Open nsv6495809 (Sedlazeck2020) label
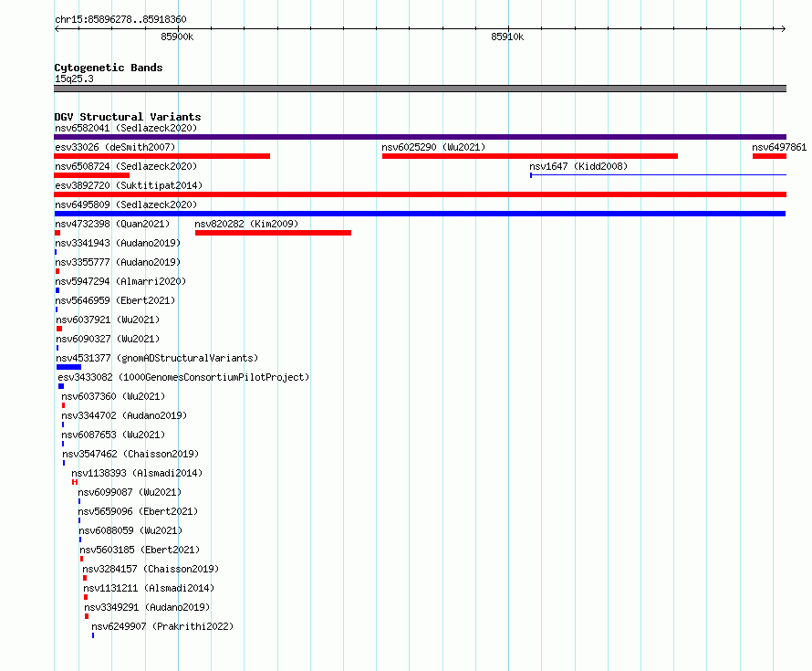 [126, 204]
